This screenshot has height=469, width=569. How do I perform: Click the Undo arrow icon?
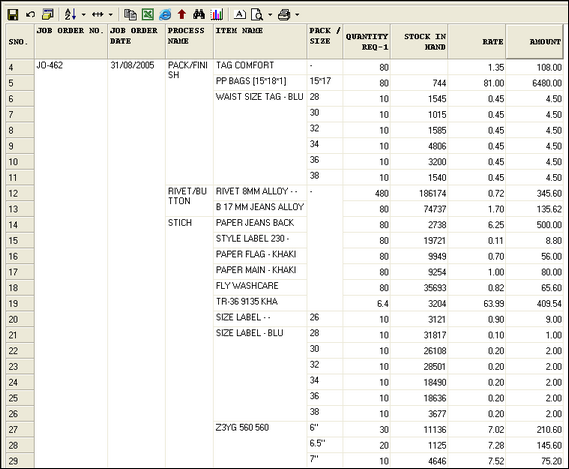(30, 15)
